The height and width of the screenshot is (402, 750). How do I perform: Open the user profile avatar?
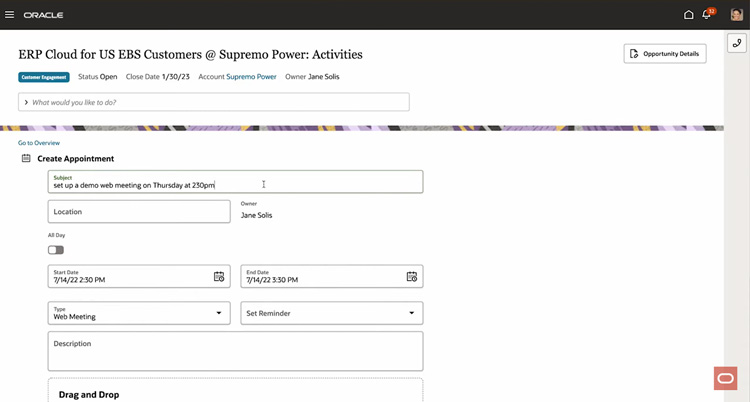737,14
